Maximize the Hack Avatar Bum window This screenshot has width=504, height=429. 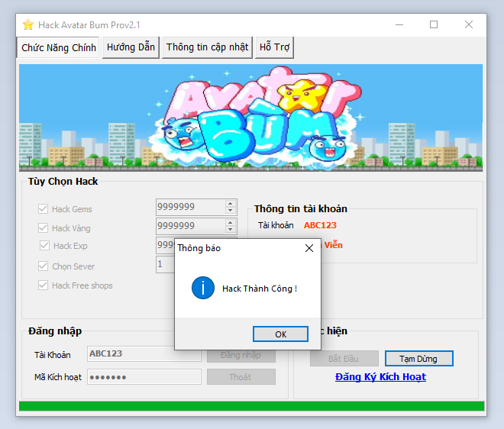[x=434, y=24]
